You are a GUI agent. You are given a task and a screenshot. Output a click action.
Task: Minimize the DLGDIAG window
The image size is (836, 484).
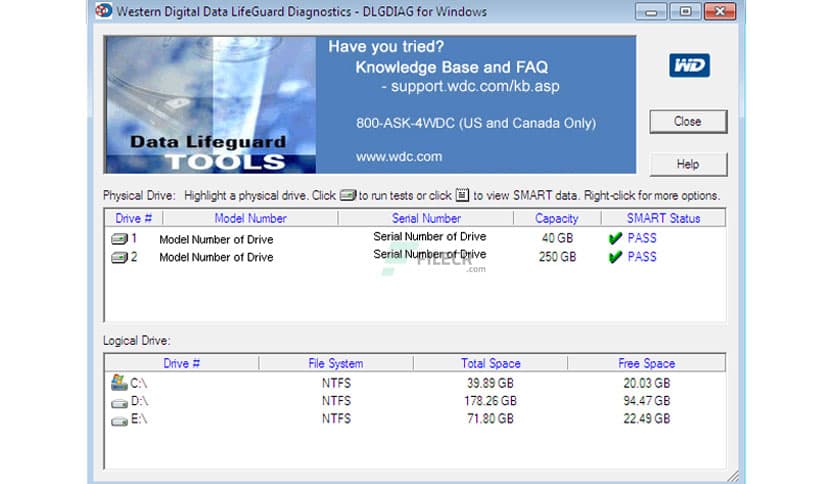pos(651,11)
